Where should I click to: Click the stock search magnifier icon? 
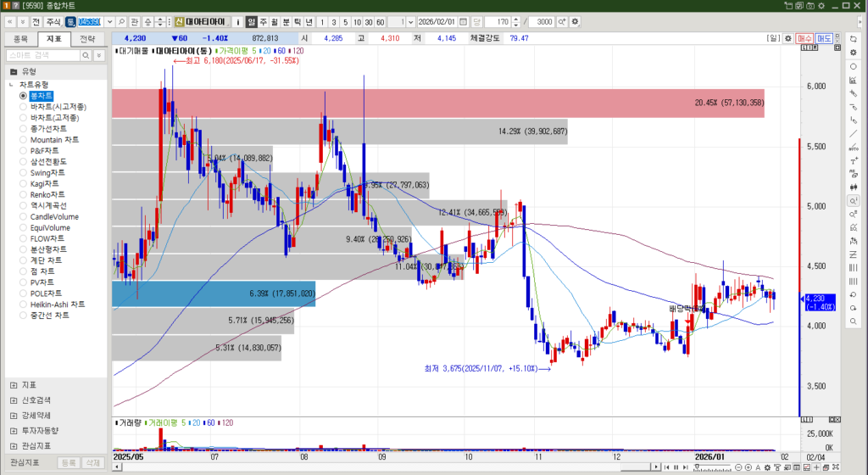[x=122, y=21]
